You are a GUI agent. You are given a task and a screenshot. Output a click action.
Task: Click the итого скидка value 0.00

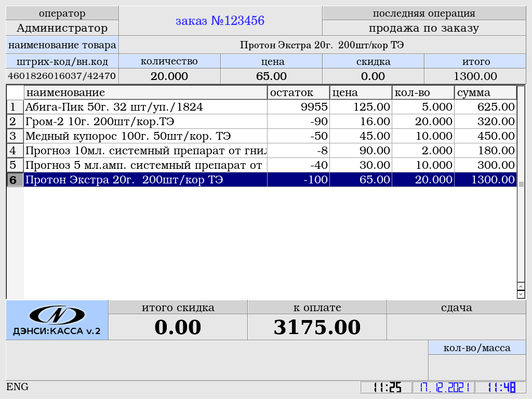point(178,327)
